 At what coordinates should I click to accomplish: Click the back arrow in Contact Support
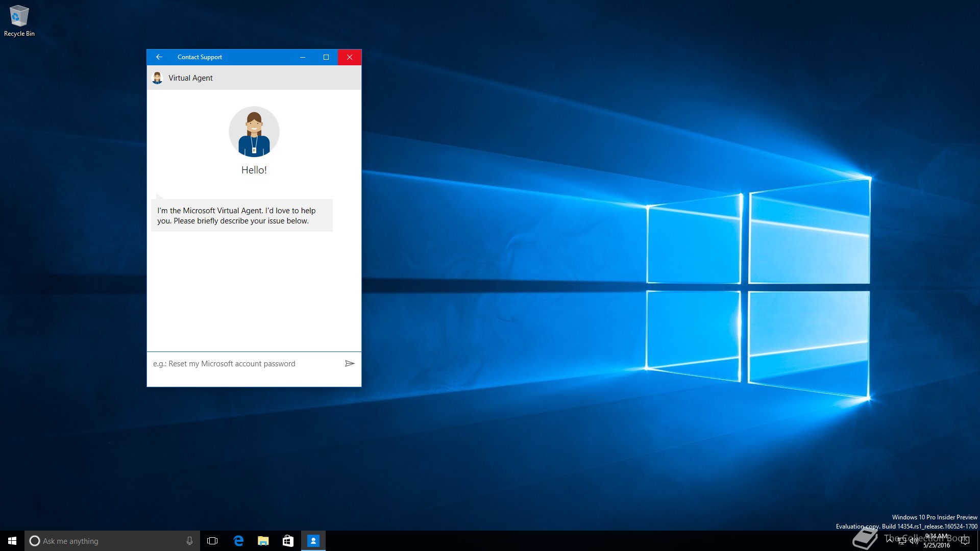pyautogui.click(x=159, y=57)
